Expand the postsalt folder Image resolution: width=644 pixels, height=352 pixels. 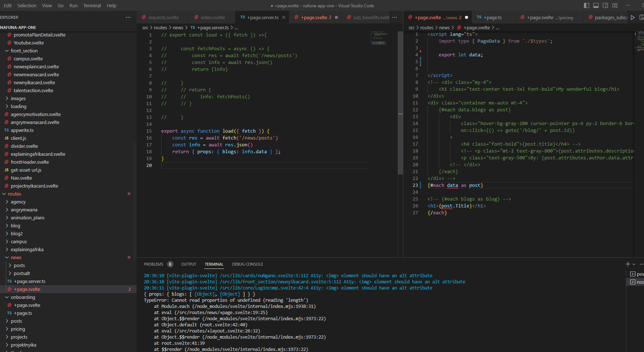(22, 273)
